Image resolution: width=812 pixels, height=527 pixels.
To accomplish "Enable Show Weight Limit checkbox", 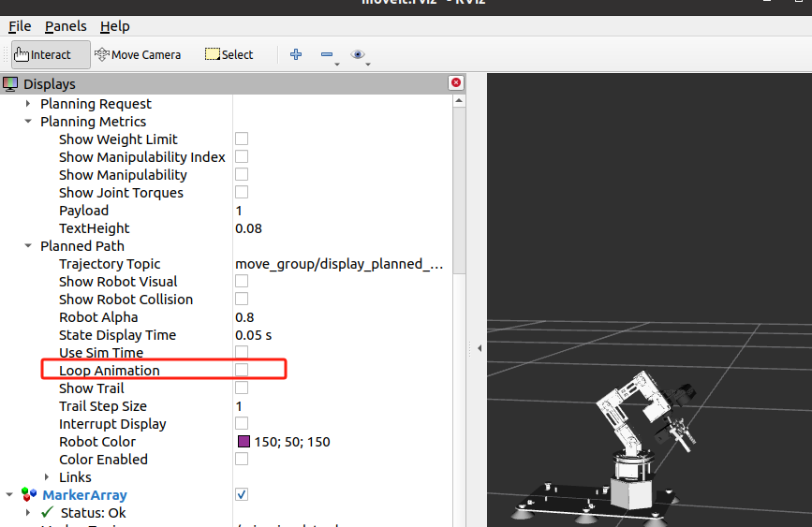I will tap(242, 139).
